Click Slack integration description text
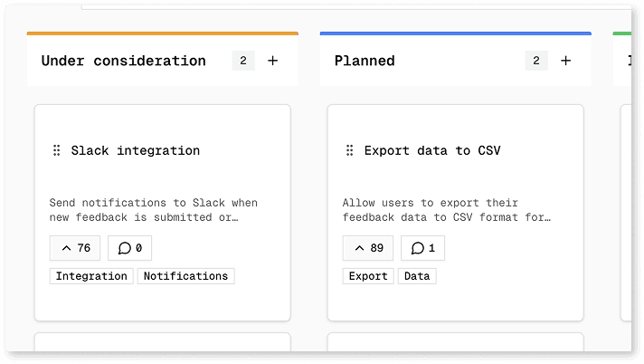Viewport: 644px width, 364px height. [153, 210]
